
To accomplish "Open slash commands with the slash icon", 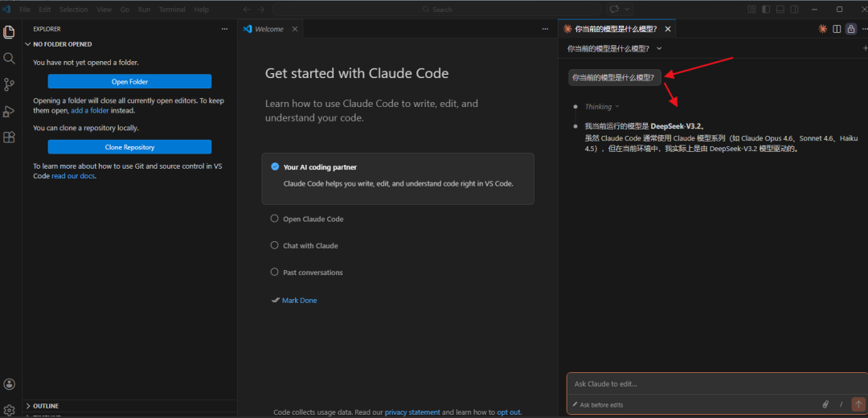I will [x=841, y=404].
